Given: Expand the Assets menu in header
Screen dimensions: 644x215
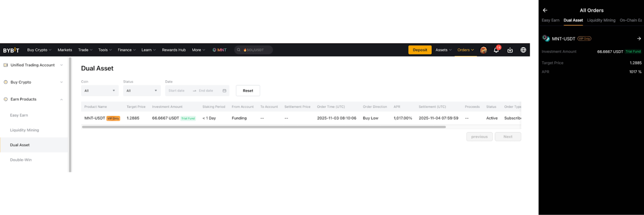Looking at the screenshot, I should pyautogui.click(x=443, y=50).
